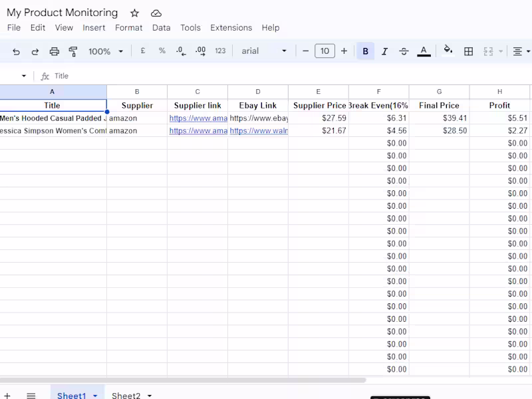Viewport: 532px width, 399px height.
Task: Toggle italic formatting
Action: coord(384,51)
